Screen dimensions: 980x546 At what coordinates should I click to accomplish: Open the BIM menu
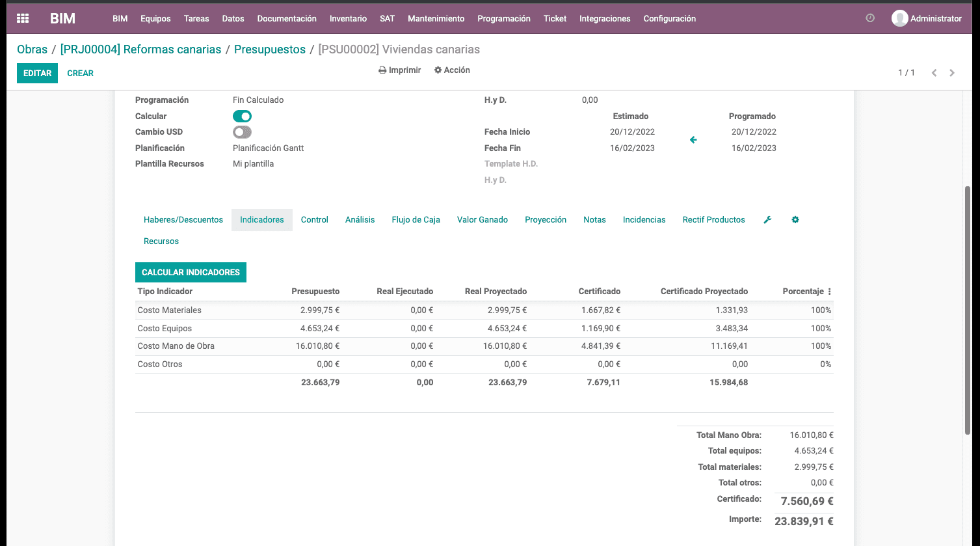(x=120, y=18)
